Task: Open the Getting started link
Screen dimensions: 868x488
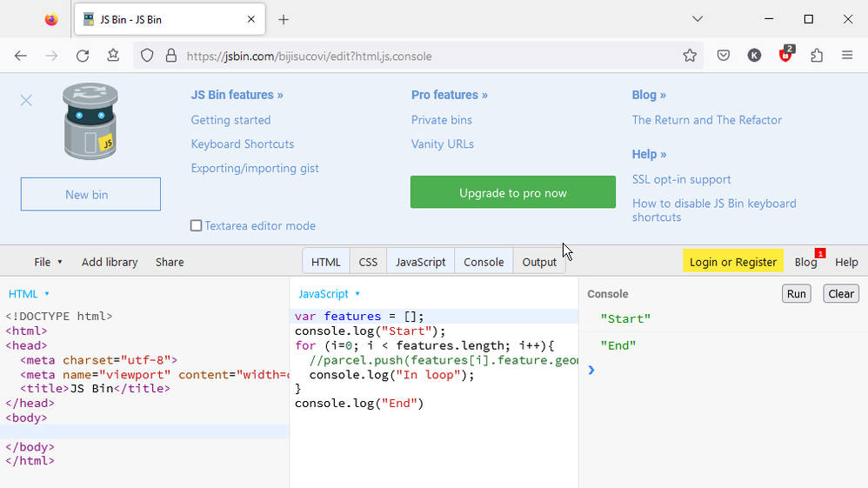Action: click(x=230, y=120)
